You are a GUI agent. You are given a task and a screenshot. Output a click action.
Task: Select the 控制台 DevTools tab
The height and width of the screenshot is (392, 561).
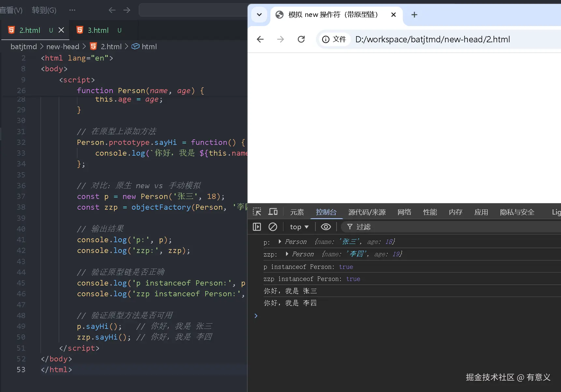pos(326,212)
